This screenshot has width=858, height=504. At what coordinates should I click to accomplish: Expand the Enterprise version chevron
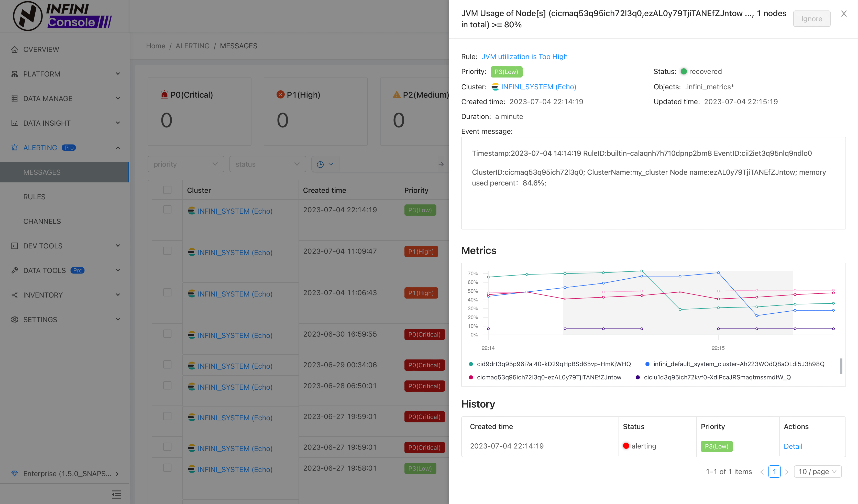pos(117,474)
